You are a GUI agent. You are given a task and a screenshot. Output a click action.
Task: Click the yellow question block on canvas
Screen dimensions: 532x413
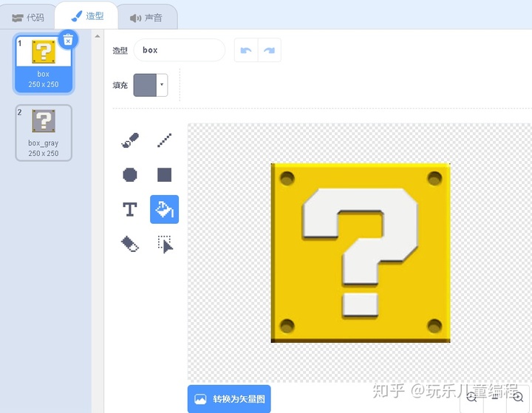(x=361, y=253)
